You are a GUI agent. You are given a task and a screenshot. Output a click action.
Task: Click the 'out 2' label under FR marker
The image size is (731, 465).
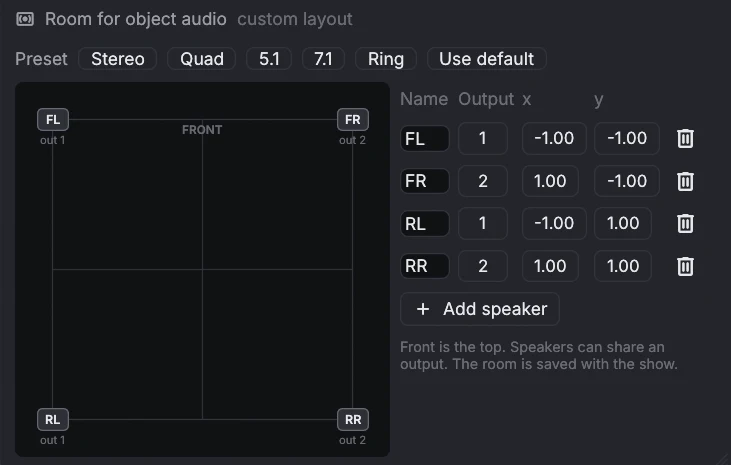(x=352, y=140)
